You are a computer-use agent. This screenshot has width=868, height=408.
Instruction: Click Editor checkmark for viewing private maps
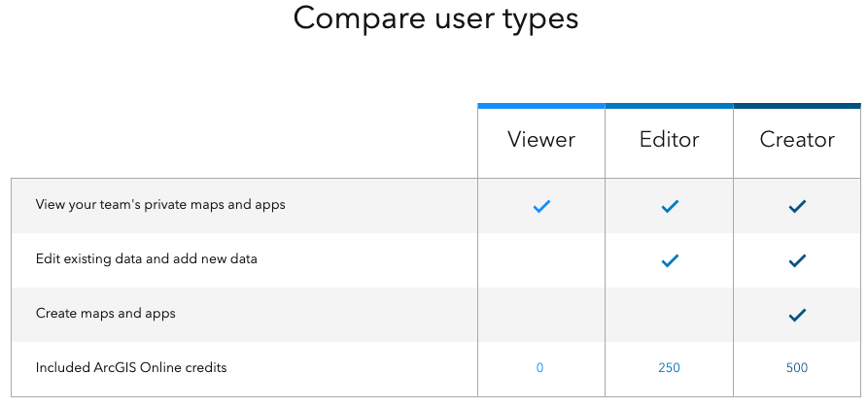point(670,206)
